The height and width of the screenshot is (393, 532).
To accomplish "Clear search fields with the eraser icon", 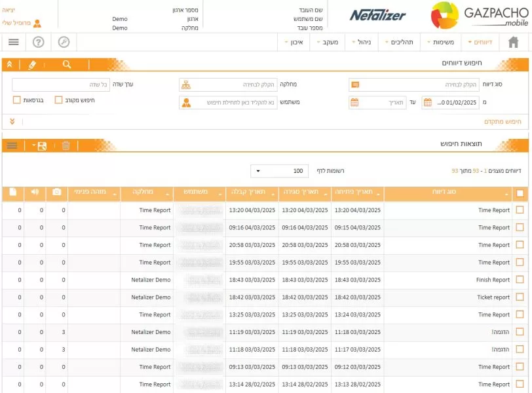I will pos(33,64).
